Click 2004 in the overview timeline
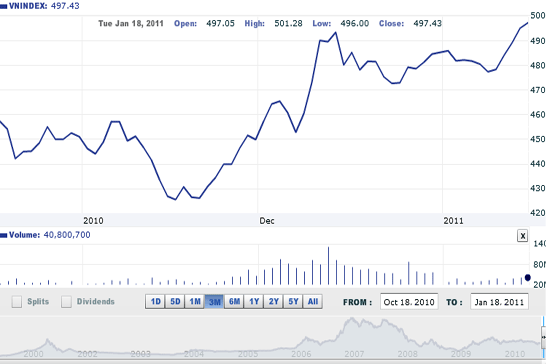Viewport: 550px width, 364px height. [194, 354]
